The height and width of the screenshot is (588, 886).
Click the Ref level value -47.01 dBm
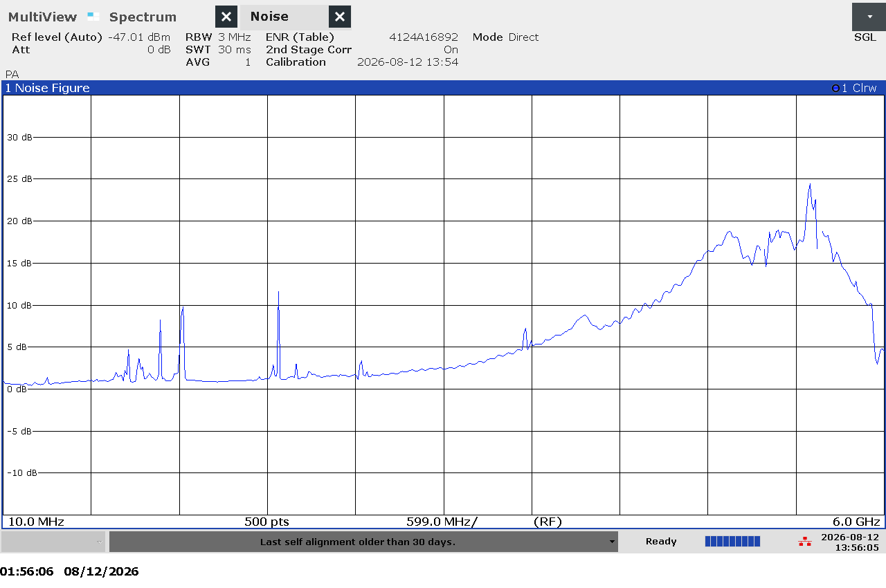coord(139,37)
